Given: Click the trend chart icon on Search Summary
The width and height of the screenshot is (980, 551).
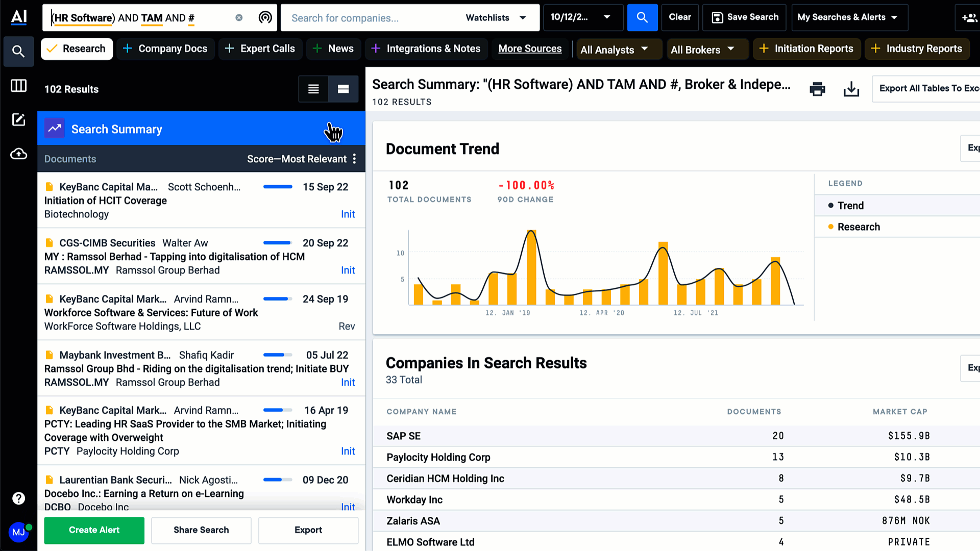Looking at the screenshot, I should pos(55,129).
